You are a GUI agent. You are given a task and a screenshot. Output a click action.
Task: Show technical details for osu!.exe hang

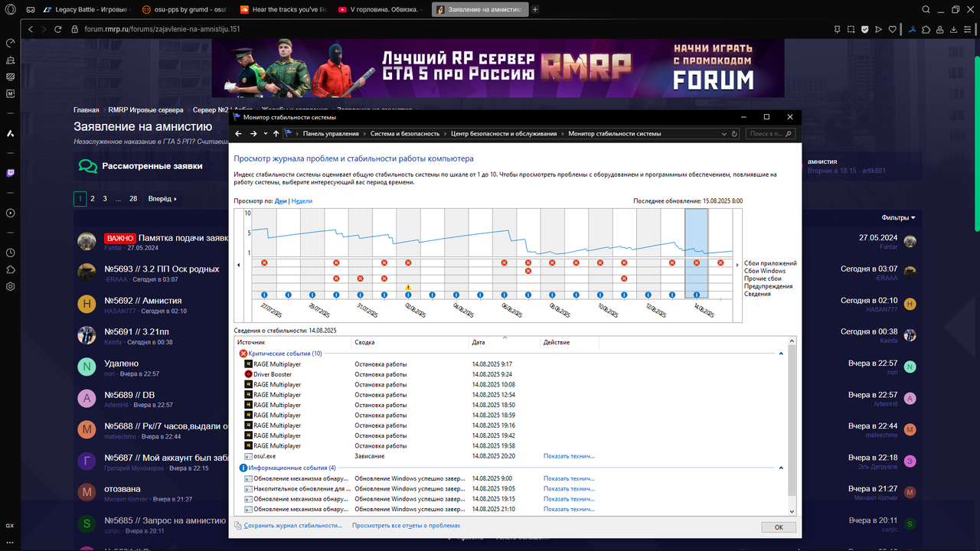[x=569, y=455]
